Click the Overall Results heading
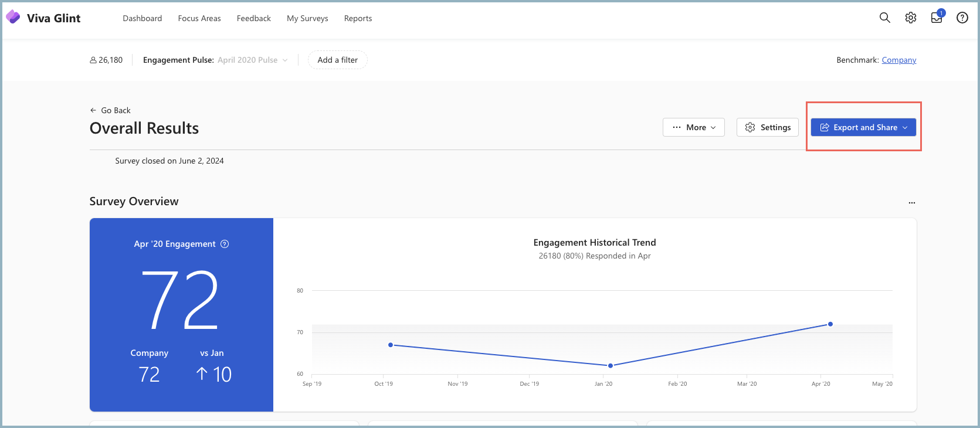This screenshot has width=980, height=428. 144,128
